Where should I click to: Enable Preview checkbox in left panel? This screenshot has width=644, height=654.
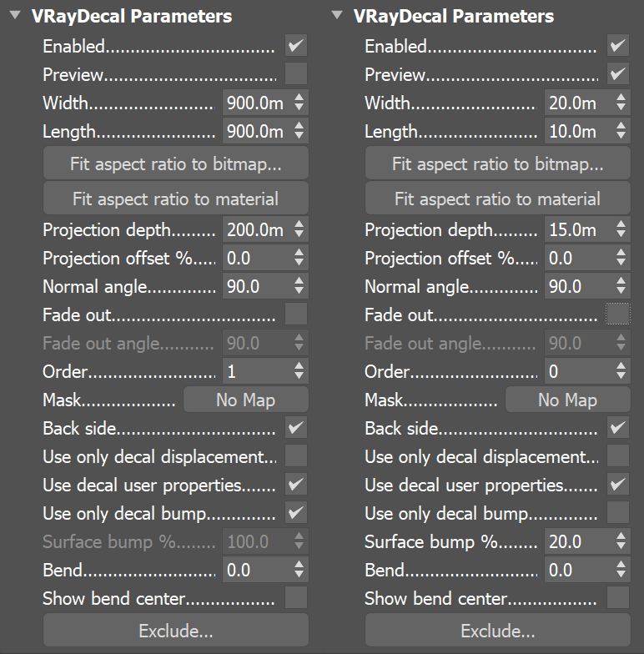pos(296,73)
